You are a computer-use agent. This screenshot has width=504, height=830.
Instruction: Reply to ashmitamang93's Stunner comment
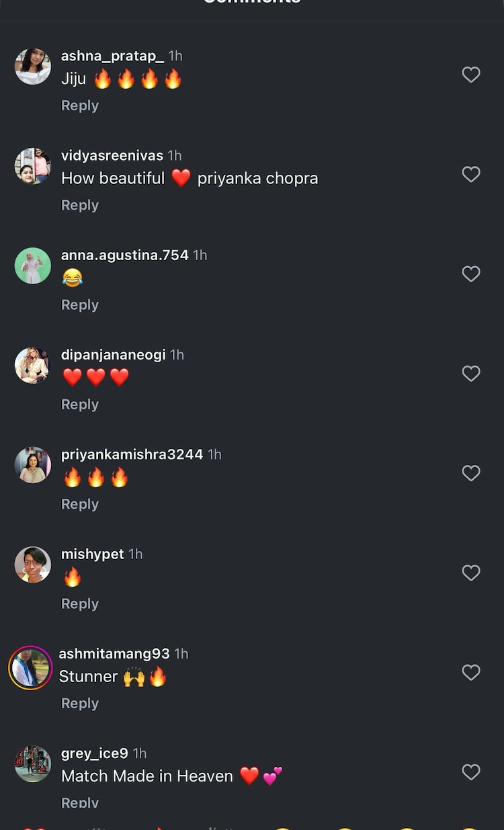(80, 703)
